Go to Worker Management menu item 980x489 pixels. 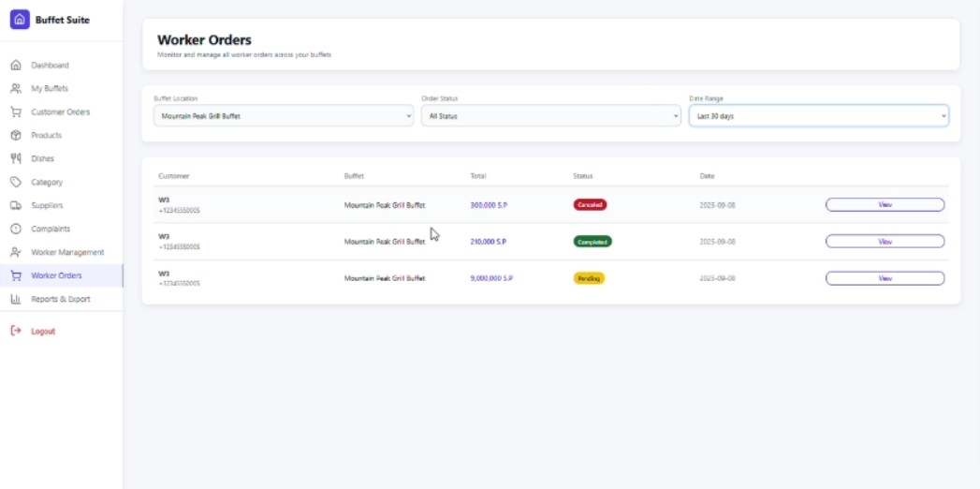coord(67,253)
